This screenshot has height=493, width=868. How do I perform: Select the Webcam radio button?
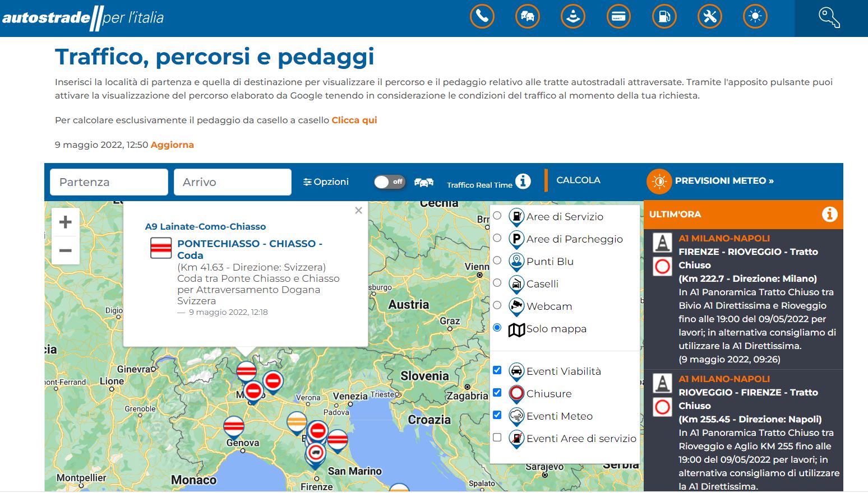497,305
